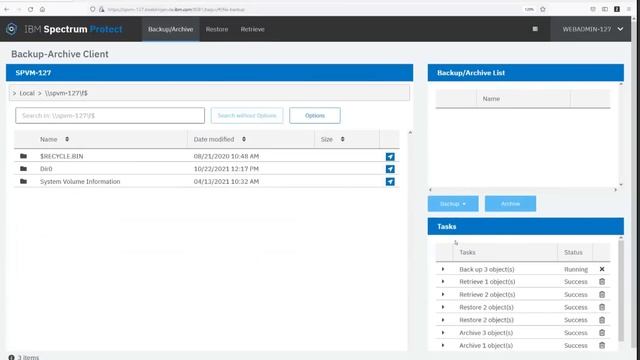Bookmark this page with star icon
This screenshot has width=640, height=360.
pyautogui.click(x=543, y=9)
